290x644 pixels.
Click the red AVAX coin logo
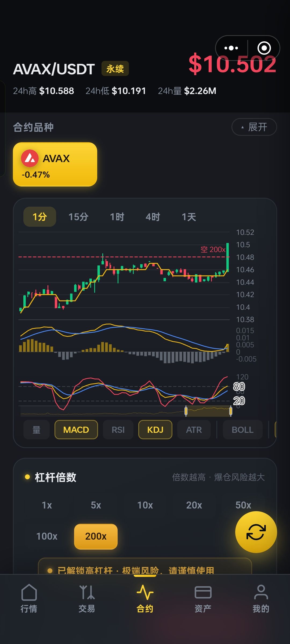pos(30,158)
